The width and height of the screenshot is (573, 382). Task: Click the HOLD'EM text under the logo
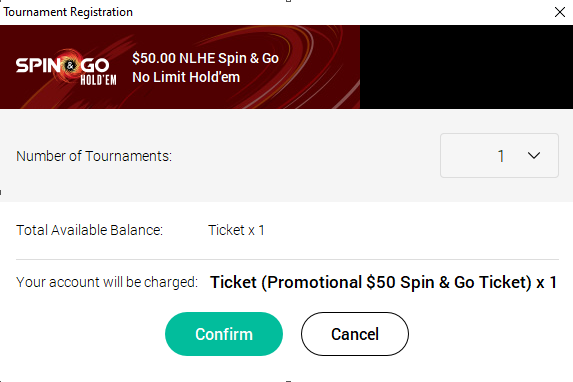coord(98,80)
